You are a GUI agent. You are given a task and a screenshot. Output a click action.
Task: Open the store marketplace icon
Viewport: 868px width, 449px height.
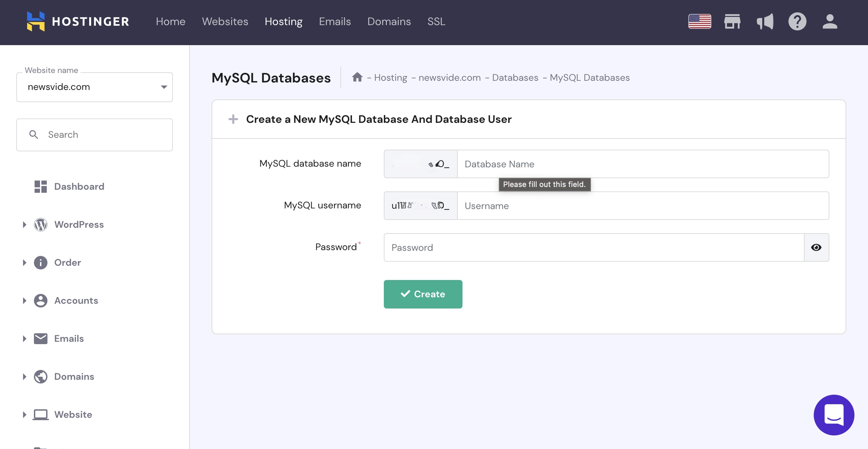(x=732, y=21)
